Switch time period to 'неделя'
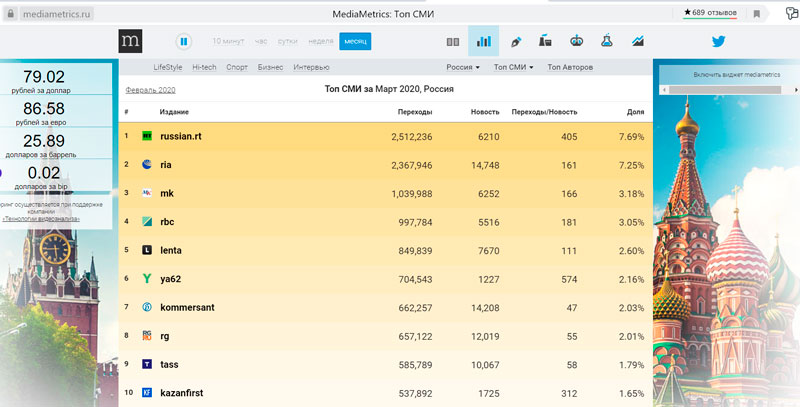 point(321,42)
